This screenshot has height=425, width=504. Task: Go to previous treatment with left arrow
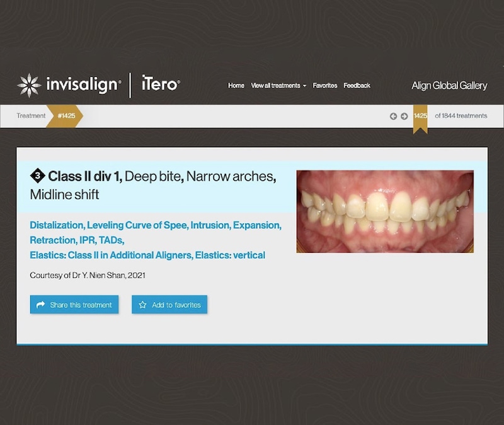point(394,116)
